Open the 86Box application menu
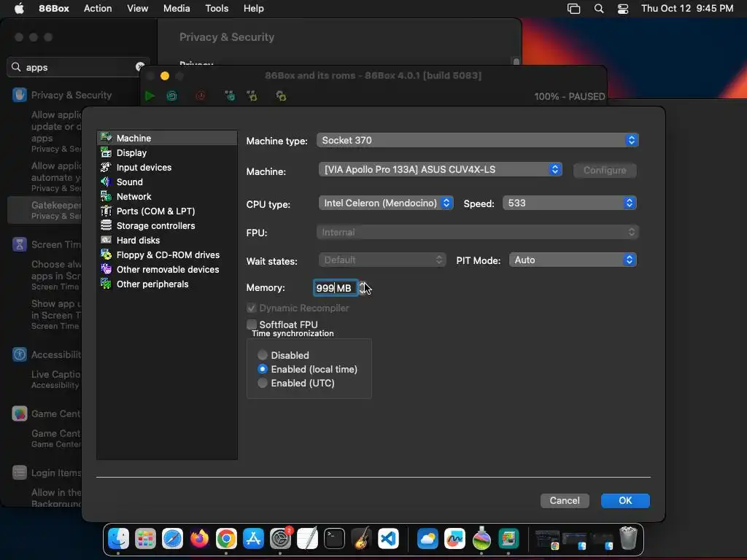747x560 pixels. pos(54,8)
